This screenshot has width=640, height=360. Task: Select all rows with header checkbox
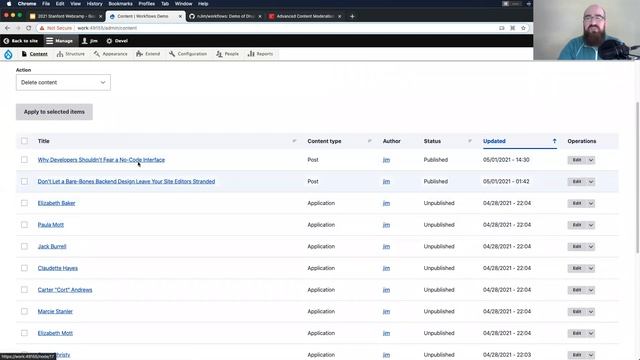coord(24,141)
